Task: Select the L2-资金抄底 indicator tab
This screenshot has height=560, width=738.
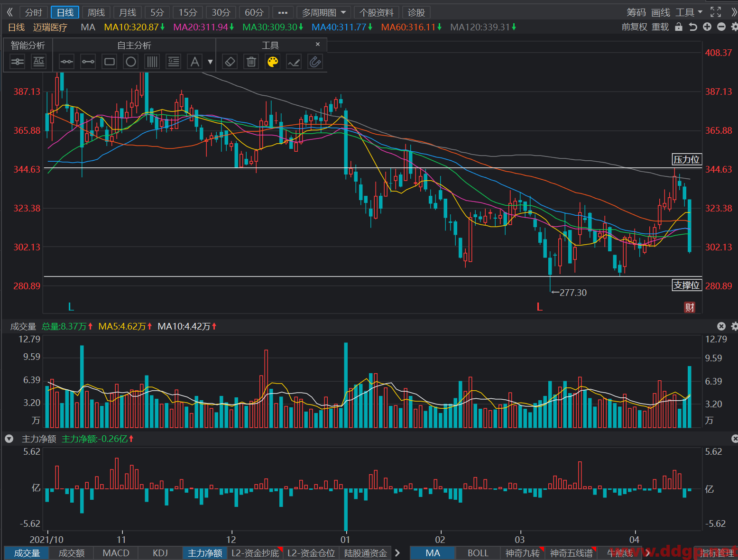Action: 255,553
